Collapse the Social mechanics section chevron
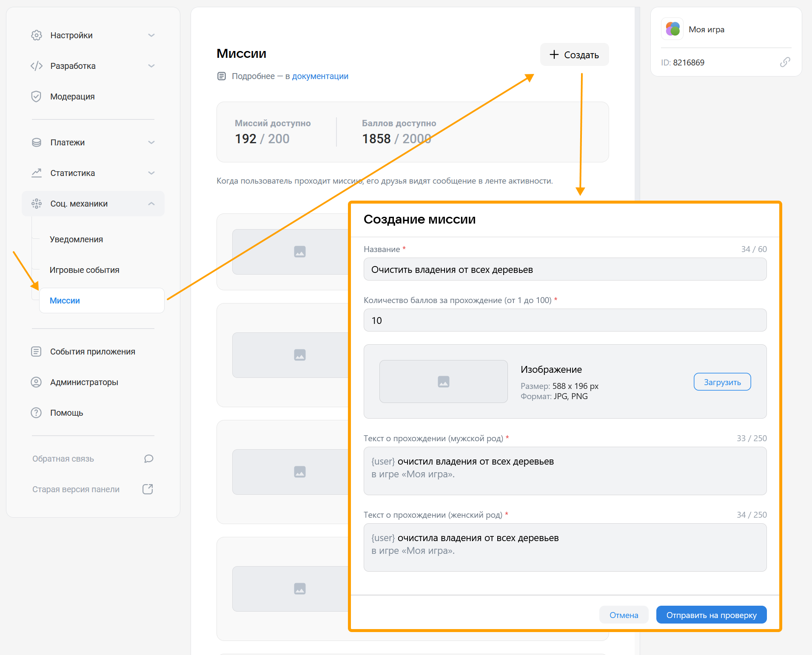The height and width of the screenshot is (655, 812). (151, 204)
